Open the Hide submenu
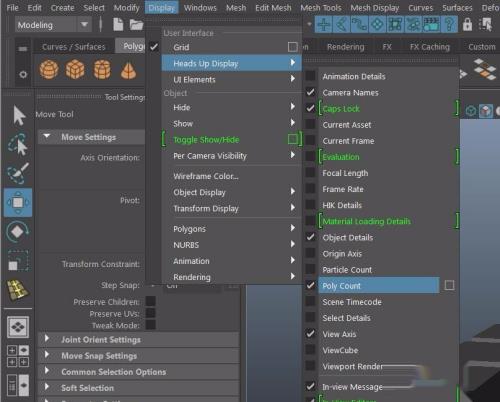Viewport: 500px width, 402px height. click(x=232, y=107)
